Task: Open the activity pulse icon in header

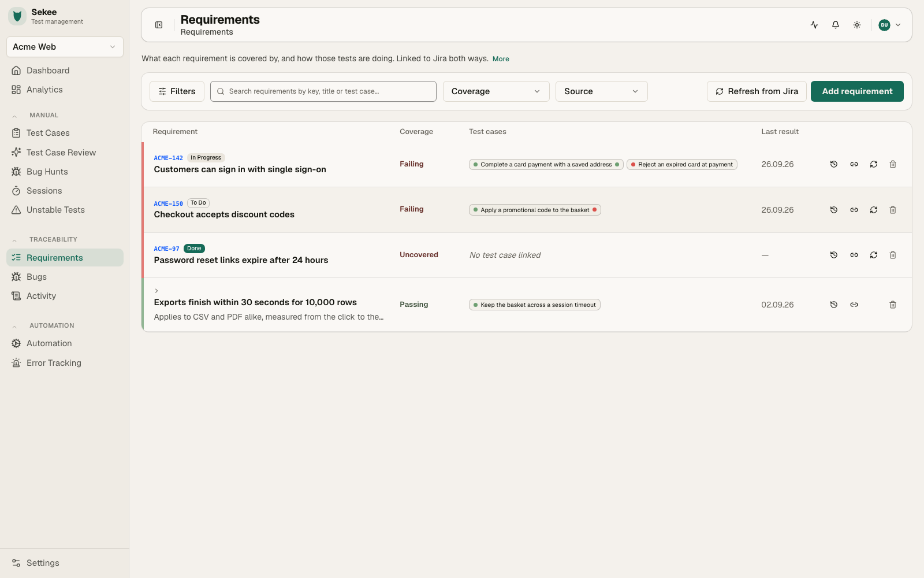Action: click(814, 25)
